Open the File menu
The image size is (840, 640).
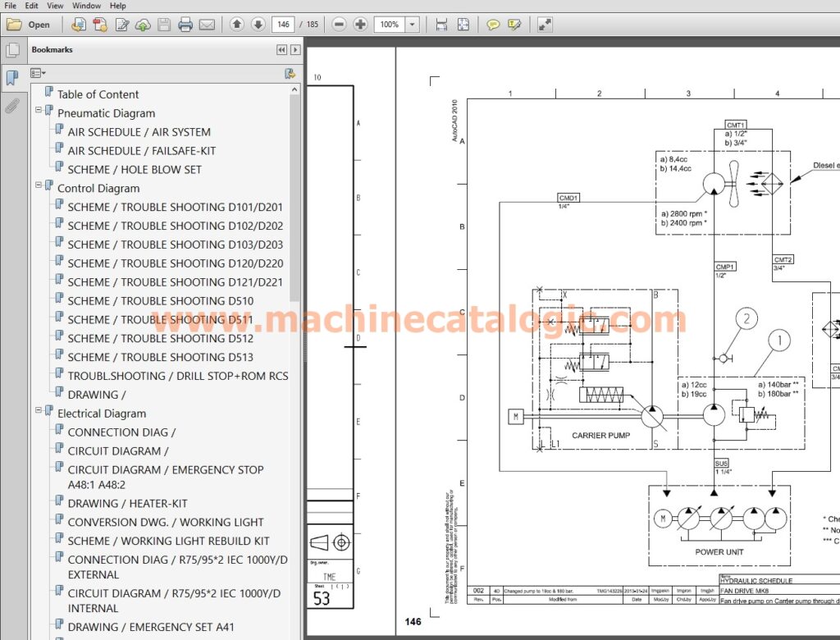pyautogui.click(x=10, y=5)
